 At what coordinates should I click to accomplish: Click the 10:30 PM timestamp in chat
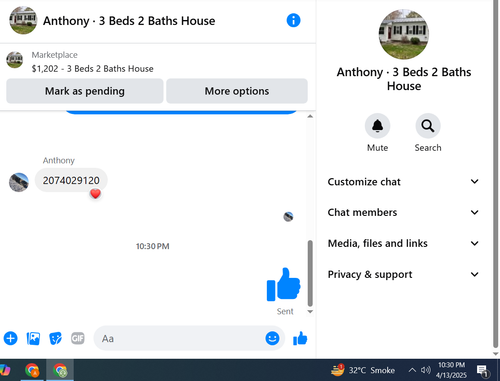pyautogui.click(x=153, y=246)
